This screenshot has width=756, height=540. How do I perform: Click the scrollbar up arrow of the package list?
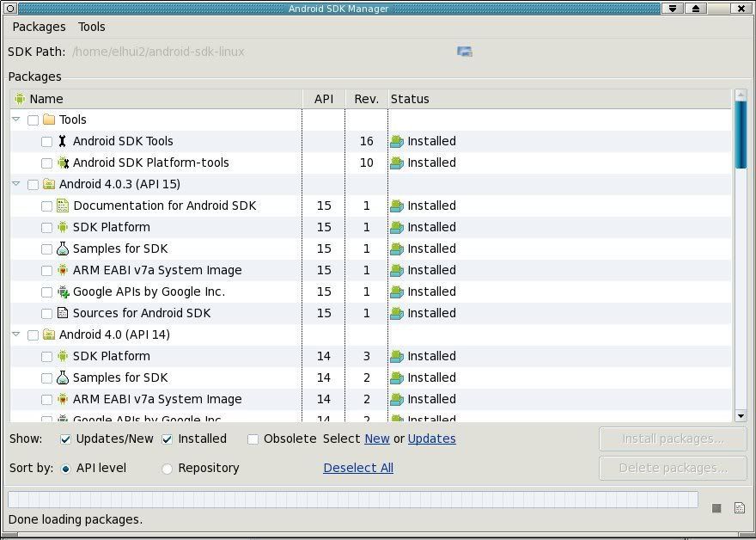tap(741, 95)
